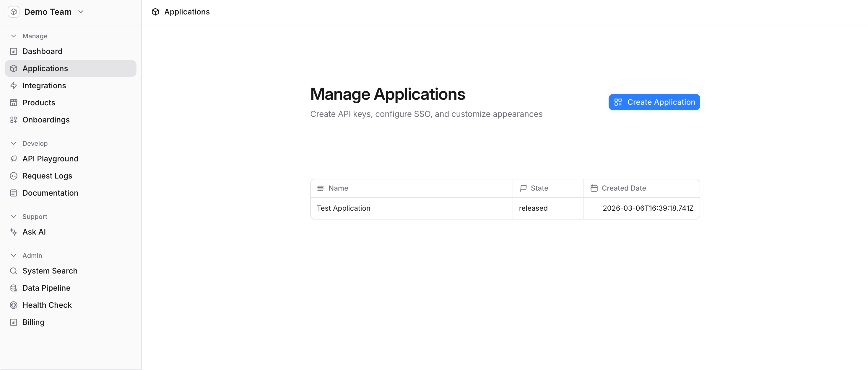
Task: Collapse the Manage section chevron
Action: click(14, 36)
